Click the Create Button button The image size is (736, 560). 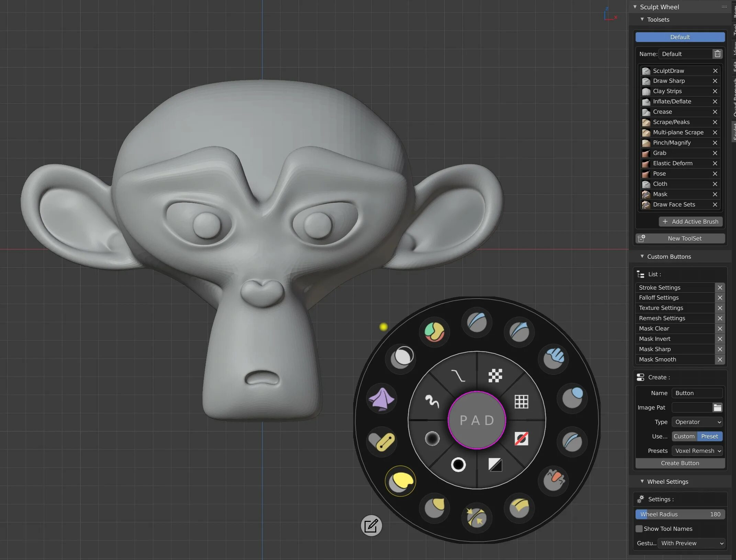pos(680,463)
